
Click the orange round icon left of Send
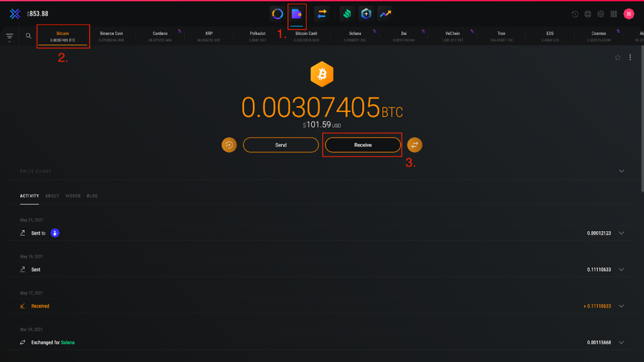(x=229, y=145)
